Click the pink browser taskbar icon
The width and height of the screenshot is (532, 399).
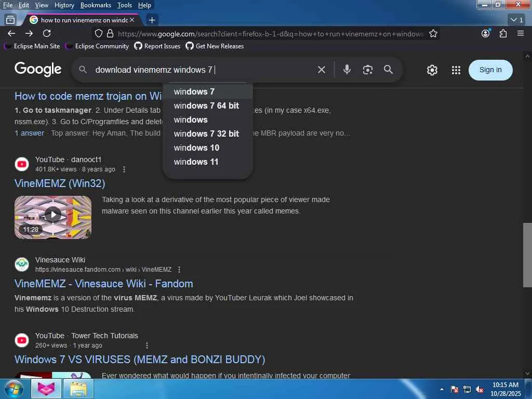tap(46, 389)
